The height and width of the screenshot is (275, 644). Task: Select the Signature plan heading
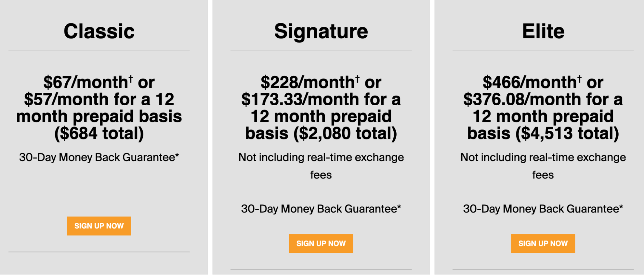point(321,31)
